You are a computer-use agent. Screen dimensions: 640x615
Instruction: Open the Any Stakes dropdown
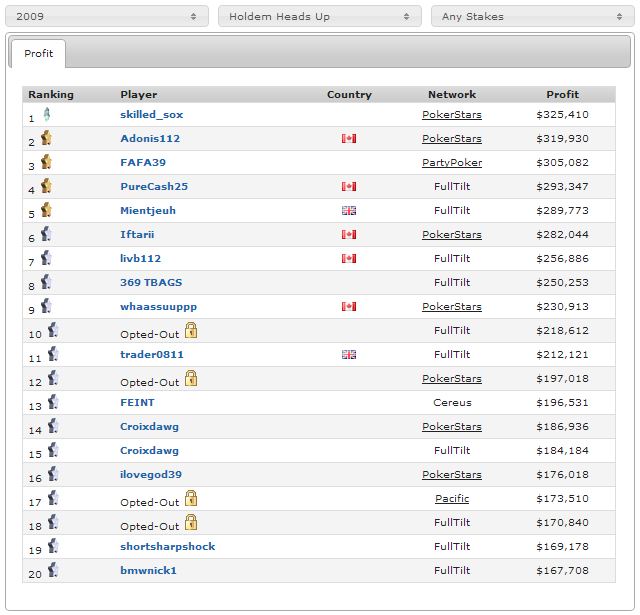coord(532,17)
